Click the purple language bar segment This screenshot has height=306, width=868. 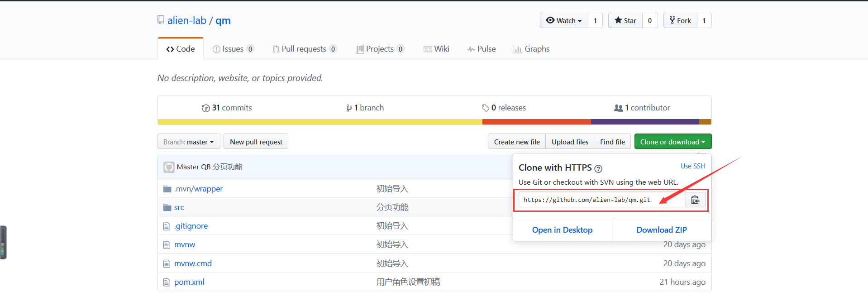pyautogui.click(x=645, y=122)
